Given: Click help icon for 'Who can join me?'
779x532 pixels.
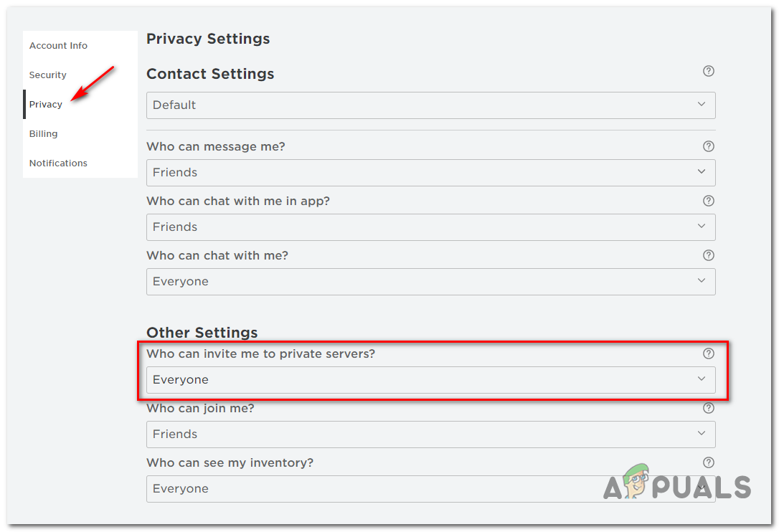Looking at the screenshot, I should point(709,408).
